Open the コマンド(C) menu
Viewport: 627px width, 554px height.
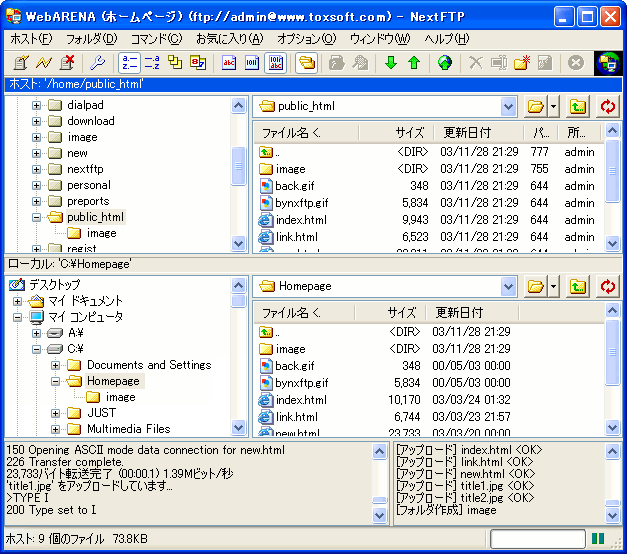156,39
